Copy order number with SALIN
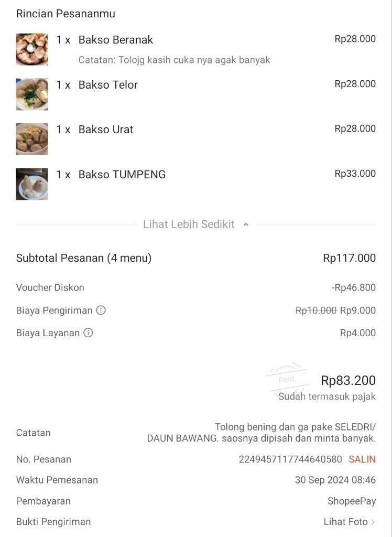Image resolution: width=392 pixels, height=537 pixels. pos(362,459)
